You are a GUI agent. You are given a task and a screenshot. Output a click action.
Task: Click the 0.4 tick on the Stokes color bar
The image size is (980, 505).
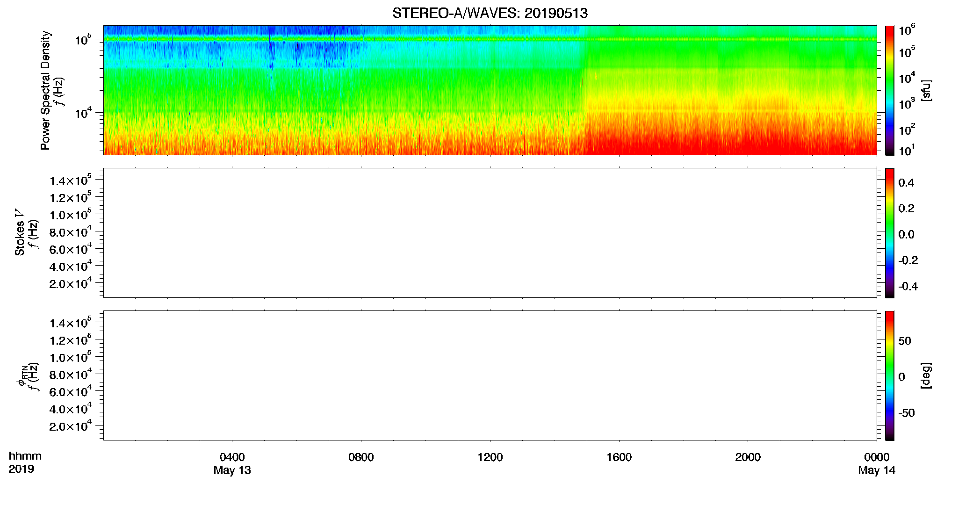(x=906, y=183)
